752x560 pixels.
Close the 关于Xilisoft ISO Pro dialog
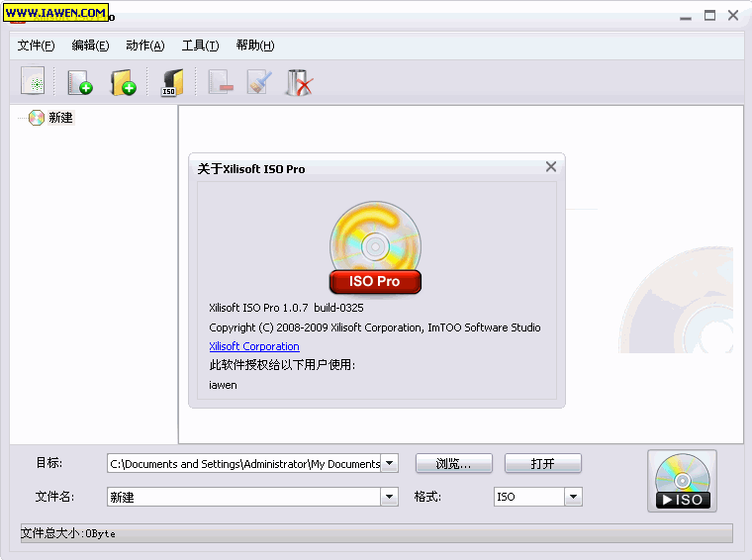point(551,167)
